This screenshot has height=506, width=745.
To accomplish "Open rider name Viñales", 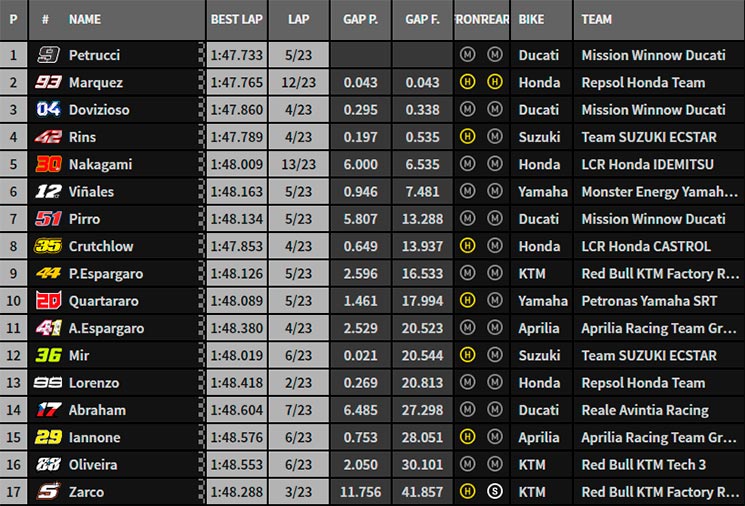I will 91,191.
